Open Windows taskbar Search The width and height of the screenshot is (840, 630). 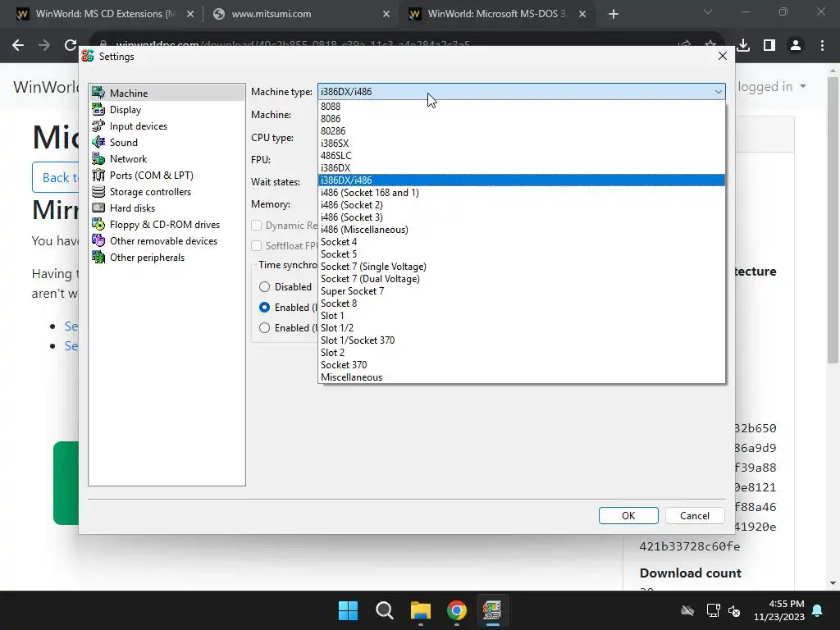(x=384, y=610)
